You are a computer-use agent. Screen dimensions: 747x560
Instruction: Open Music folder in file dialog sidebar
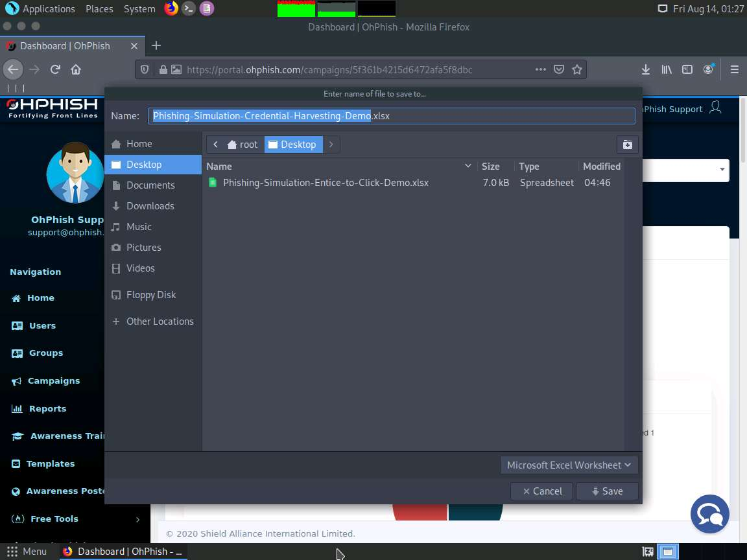pyautogui.click(x=153, y=227)
